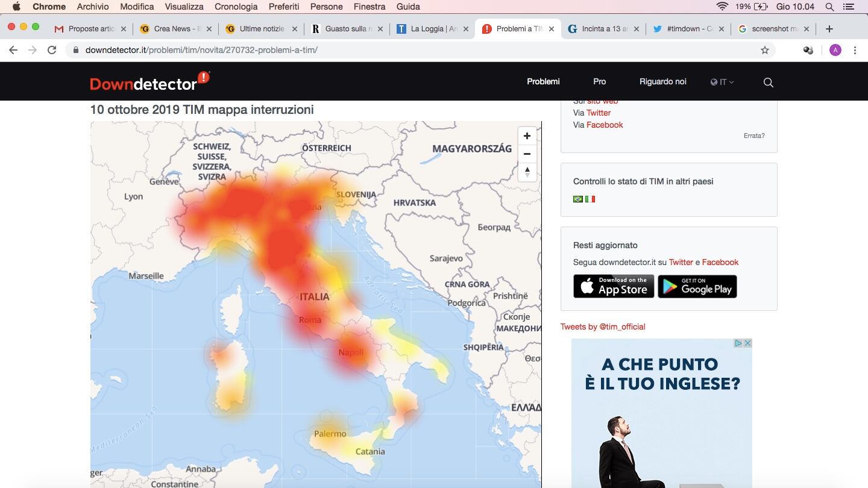868x488 pixels.
Task: Open a new browser tab
Action: pos(829,29)
